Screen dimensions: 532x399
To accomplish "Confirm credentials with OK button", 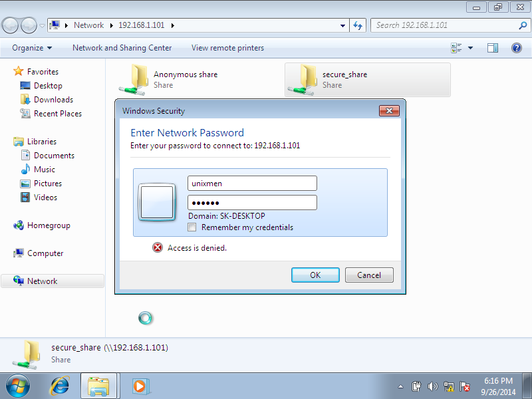I will point(315,275).
